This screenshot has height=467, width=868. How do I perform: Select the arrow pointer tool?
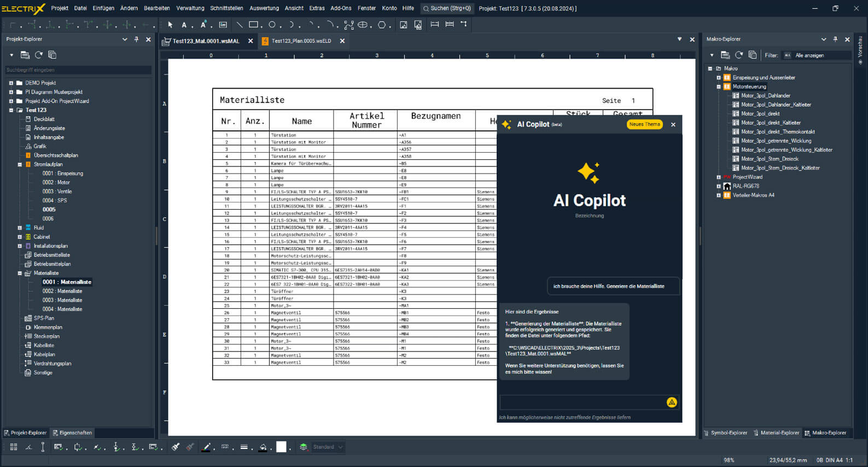[x=170, y=25]
